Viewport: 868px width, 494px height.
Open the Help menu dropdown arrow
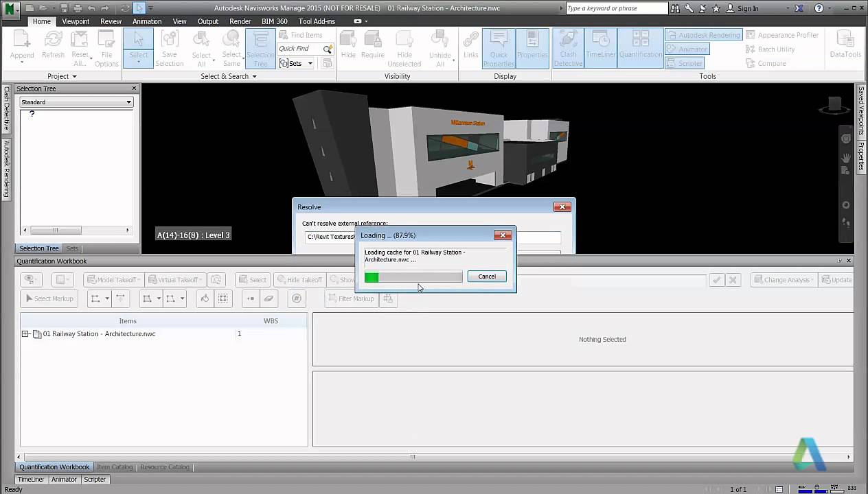829,9
